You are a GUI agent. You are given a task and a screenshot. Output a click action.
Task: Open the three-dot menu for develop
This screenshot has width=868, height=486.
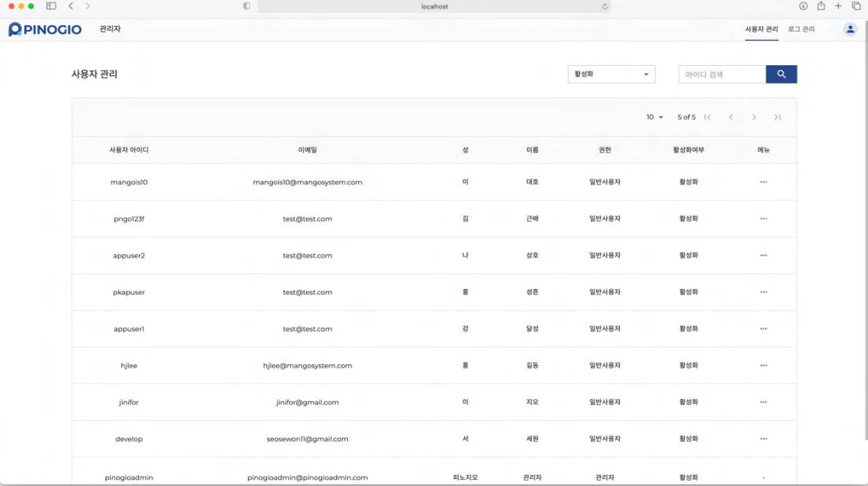763,439
